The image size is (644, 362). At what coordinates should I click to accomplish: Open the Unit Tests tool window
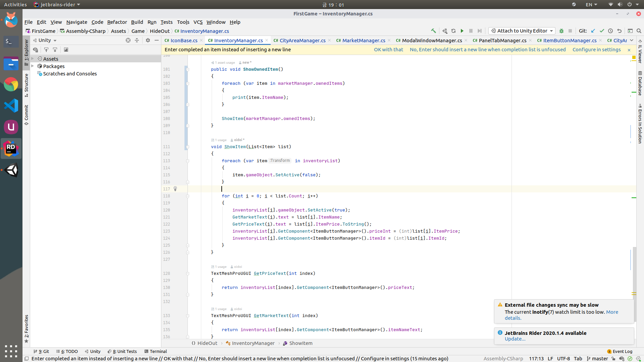tap(122, 351)
